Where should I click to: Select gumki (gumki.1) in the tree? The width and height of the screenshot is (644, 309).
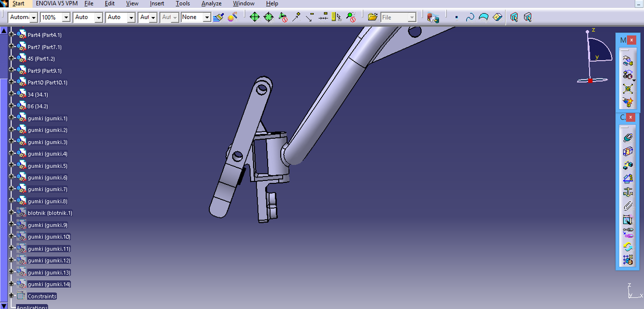[47, 118]
